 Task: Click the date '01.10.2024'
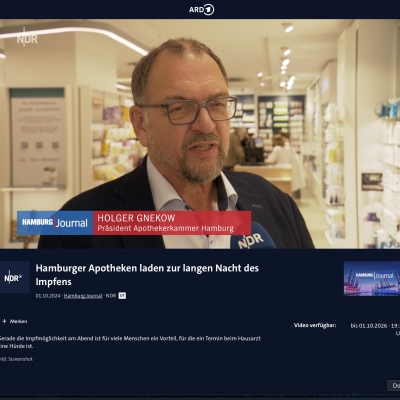48,296
